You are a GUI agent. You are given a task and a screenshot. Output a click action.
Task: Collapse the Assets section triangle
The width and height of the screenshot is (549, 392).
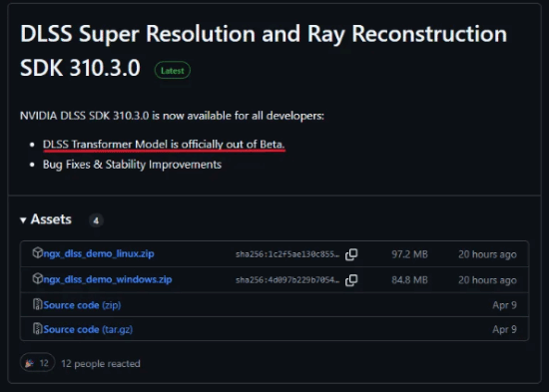23,220
